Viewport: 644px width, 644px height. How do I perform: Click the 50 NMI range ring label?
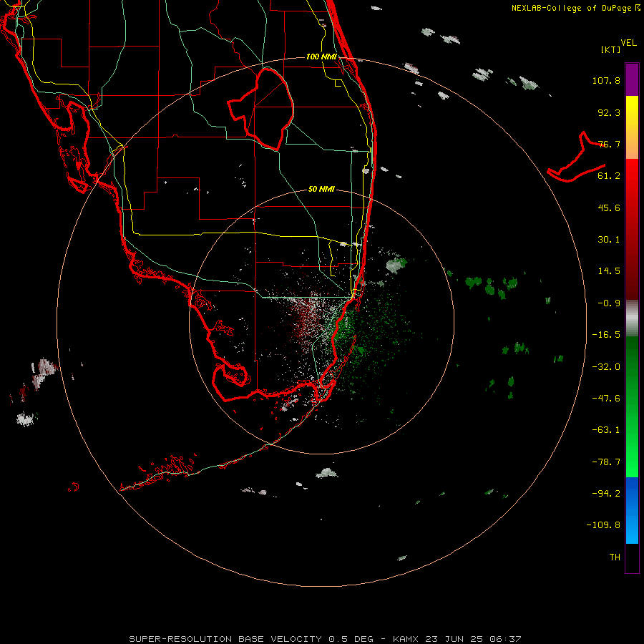321,189
